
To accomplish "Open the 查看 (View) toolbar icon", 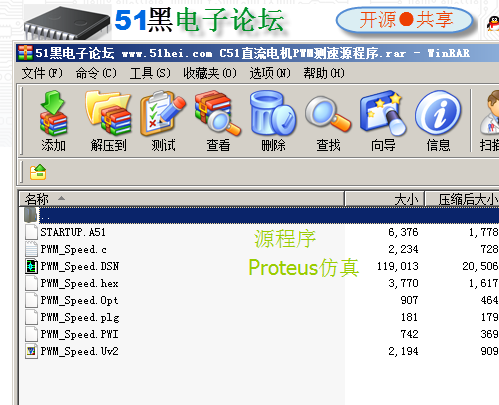I will coord(218,121).
